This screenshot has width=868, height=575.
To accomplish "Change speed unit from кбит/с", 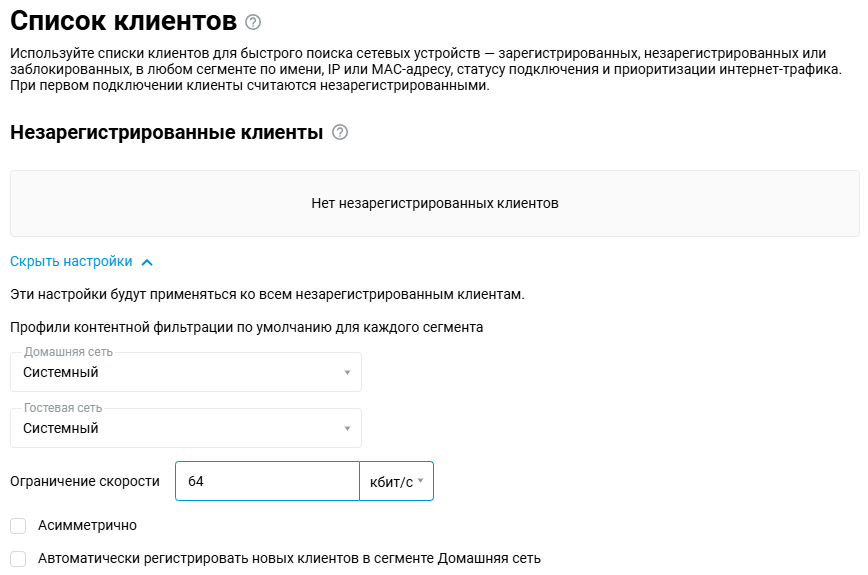I will pos(396,481).
